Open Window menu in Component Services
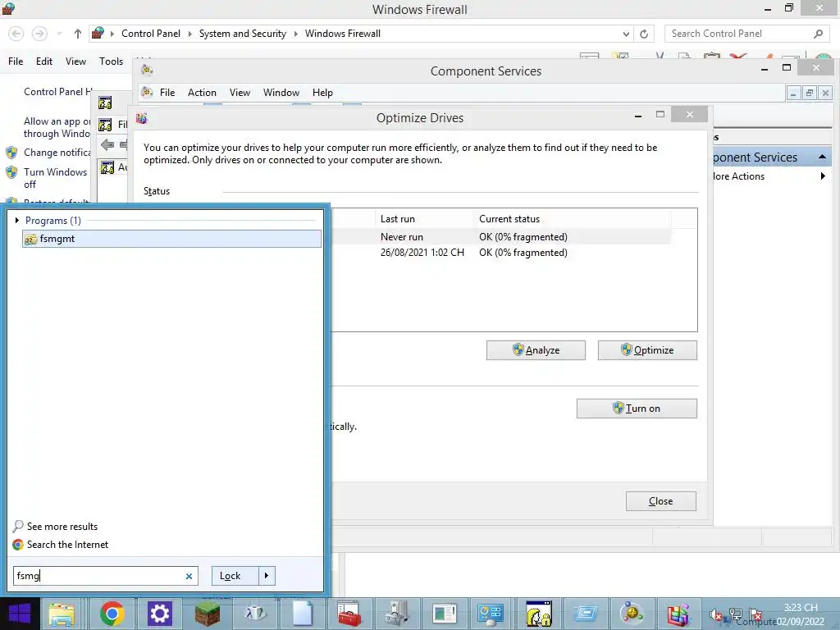This screenshot has height=630, width=840. [281, 92]
